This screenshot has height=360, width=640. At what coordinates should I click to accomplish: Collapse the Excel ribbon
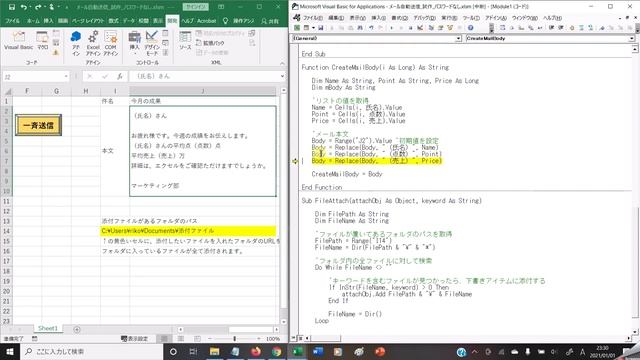(x=282, y=64)
